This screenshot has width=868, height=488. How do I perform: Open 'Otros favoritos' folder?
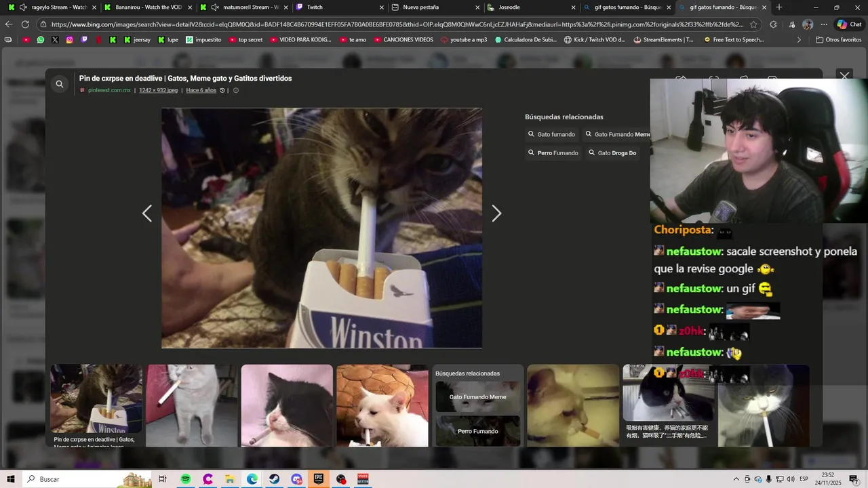click(x=838, y=40)
